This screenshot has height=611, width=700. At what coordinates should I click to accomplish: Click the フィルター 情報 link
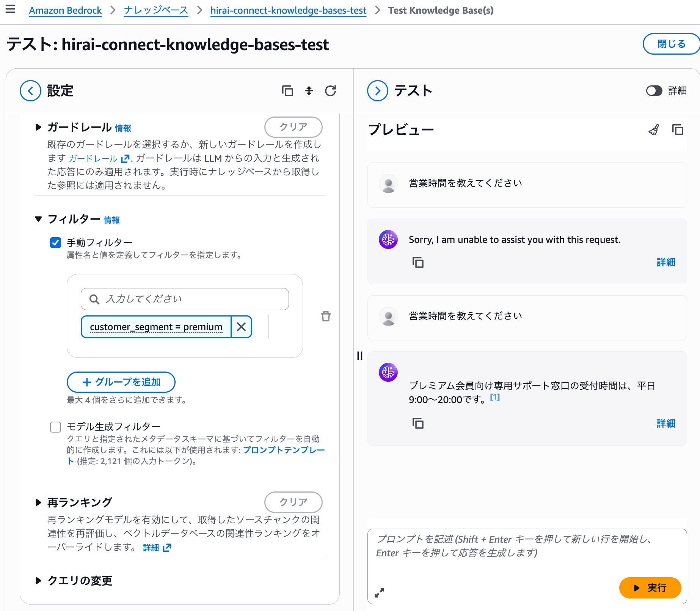111,220
